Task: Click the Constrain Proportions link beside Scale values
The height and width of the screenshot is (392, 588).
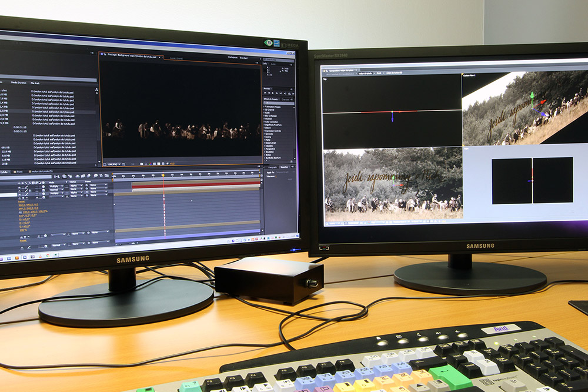Action: (20, 212)
